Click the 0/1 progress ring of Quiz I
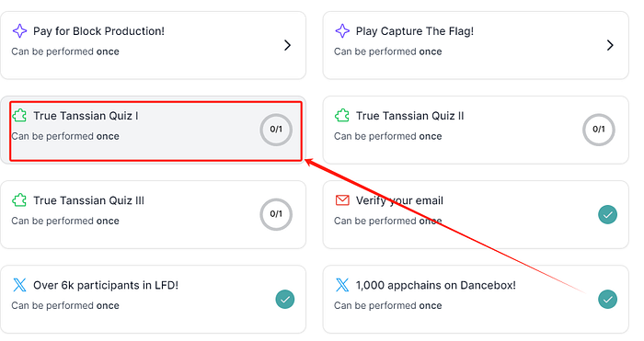 pyautogui.click(x=276, y=130)
